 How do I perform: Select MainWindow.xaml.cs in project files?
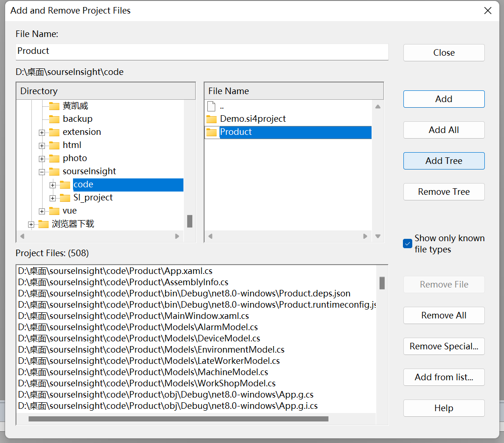133,316
